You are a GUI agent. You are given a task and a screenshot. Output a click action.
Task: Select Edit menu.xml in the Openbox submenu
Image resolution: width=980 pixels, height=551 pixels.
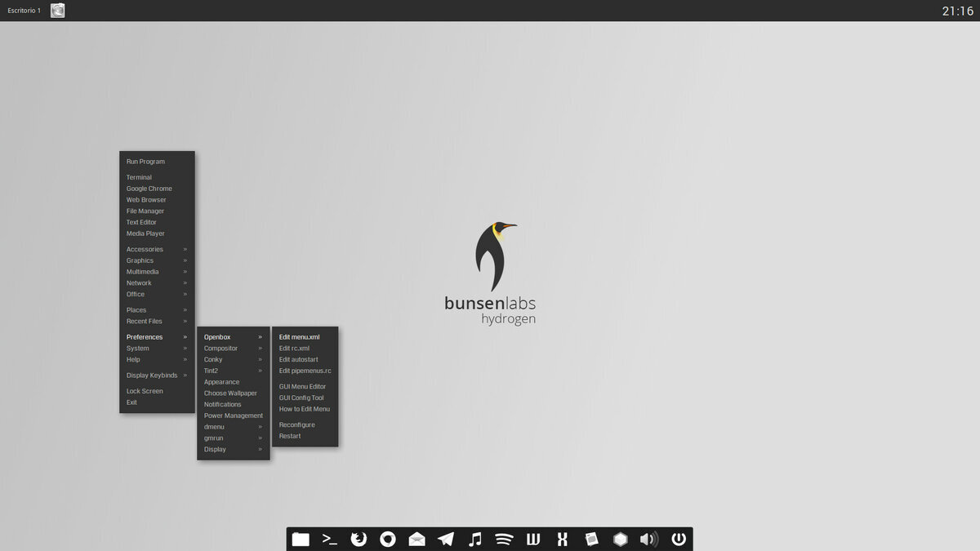pos(299,336)
